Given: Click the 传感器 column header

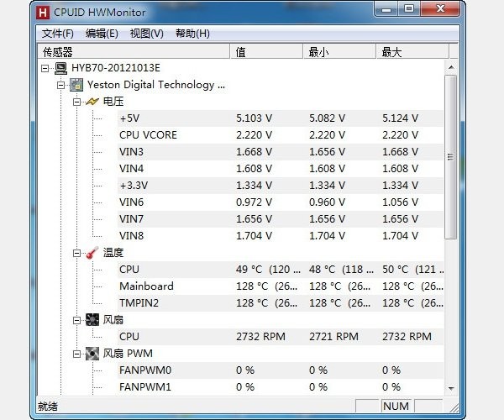Looking at the screenshot, I should click(134, 52).
